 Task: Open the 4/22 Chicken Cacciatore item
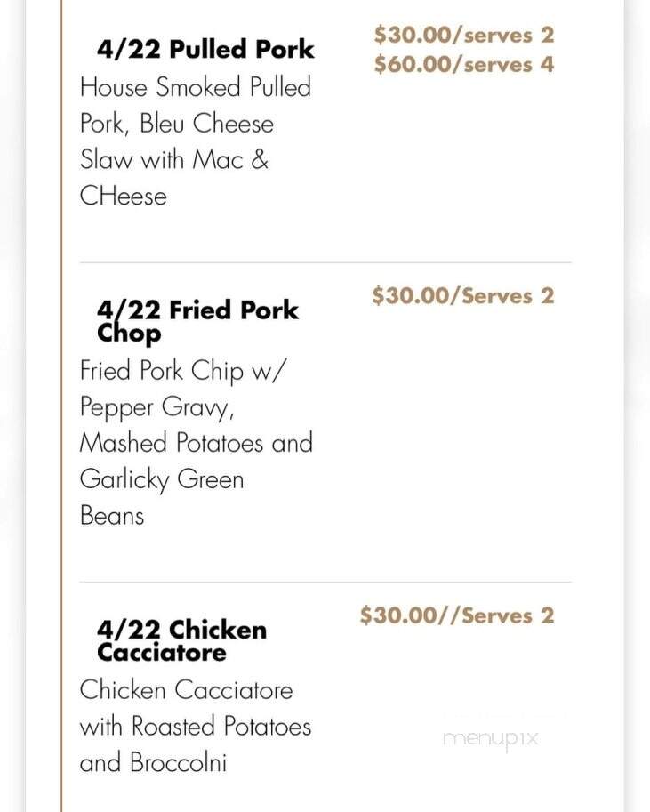coord(181,640)
